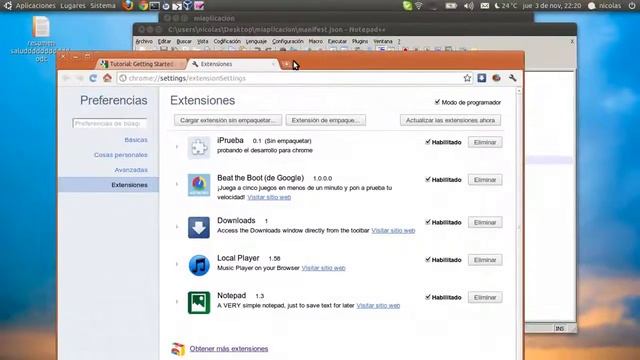
Task: Click Actualizar las extensiones ahora button
Action: click(450, 120)
